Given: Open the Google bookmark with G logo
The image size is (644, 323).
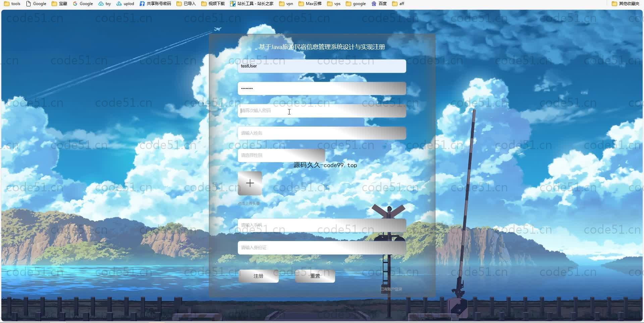Looking at the screenshot, I should click(x=83, y=4).
